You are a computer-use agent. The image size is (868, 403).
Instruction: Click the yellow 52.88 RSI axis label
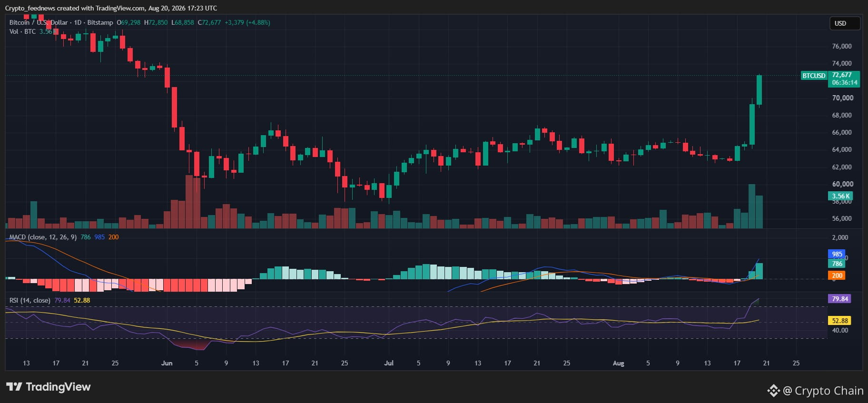[x=840, y=321]
